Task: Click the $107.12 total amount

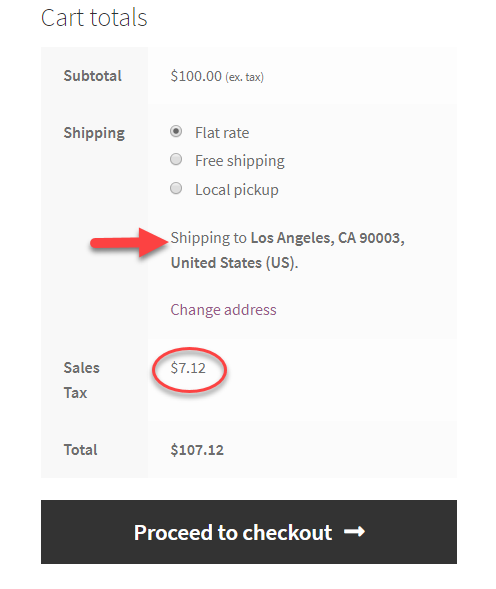Action: (x=197, y=450)
